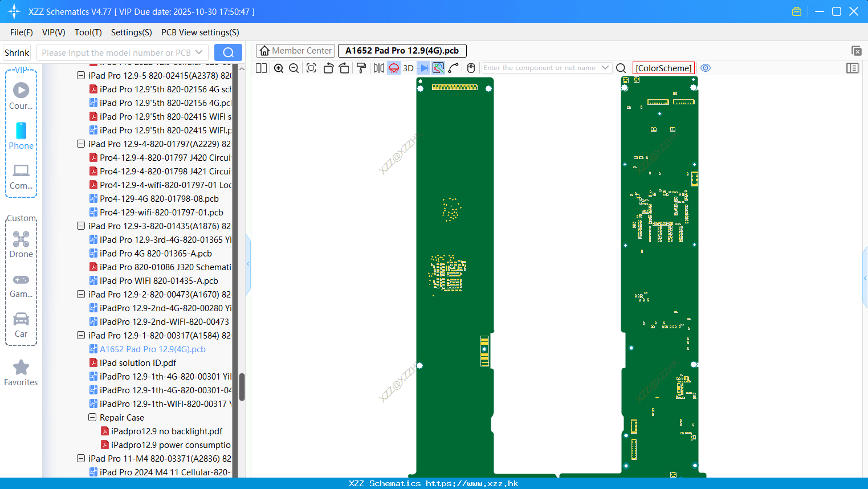Open Favorites
This screenshot has width=868, height=489.
pyautogui.click(x=21, y=373)
